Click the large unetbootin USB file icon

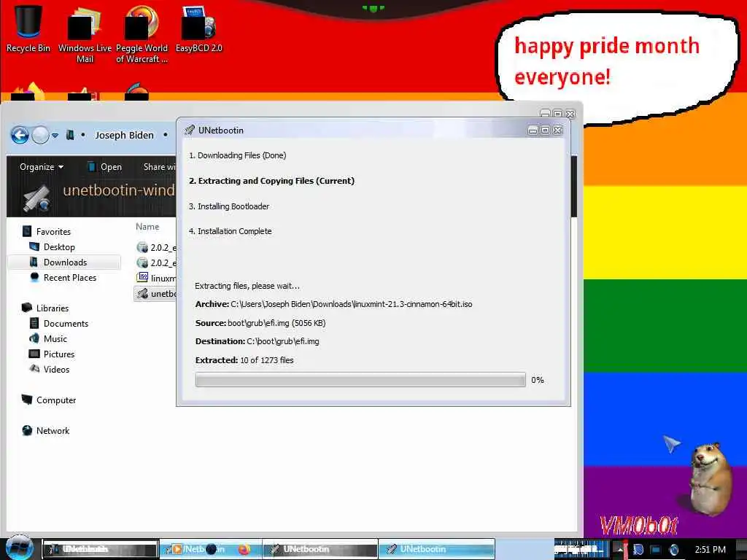[37, 198]
